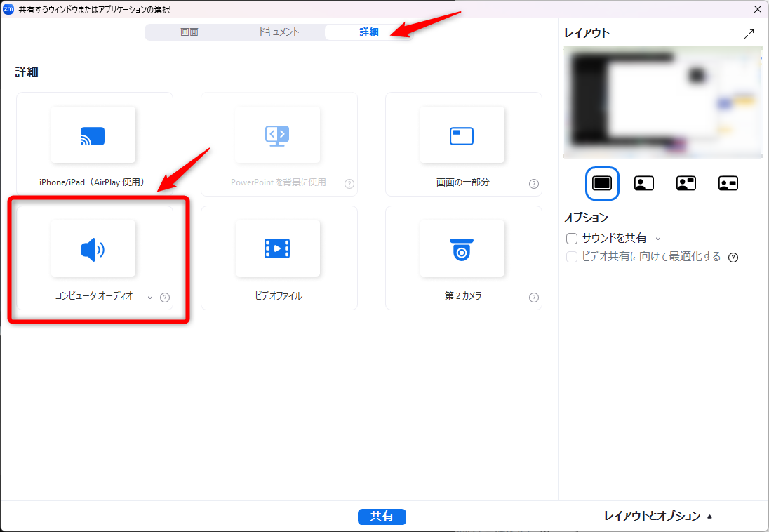Enable the Share Sound checkbox

click(572, 239)
